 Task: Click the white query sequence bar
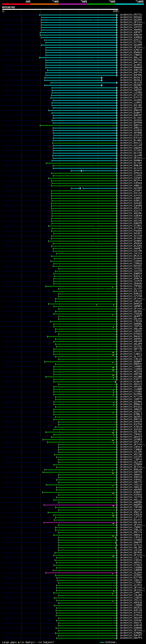(x=60, y=9)
